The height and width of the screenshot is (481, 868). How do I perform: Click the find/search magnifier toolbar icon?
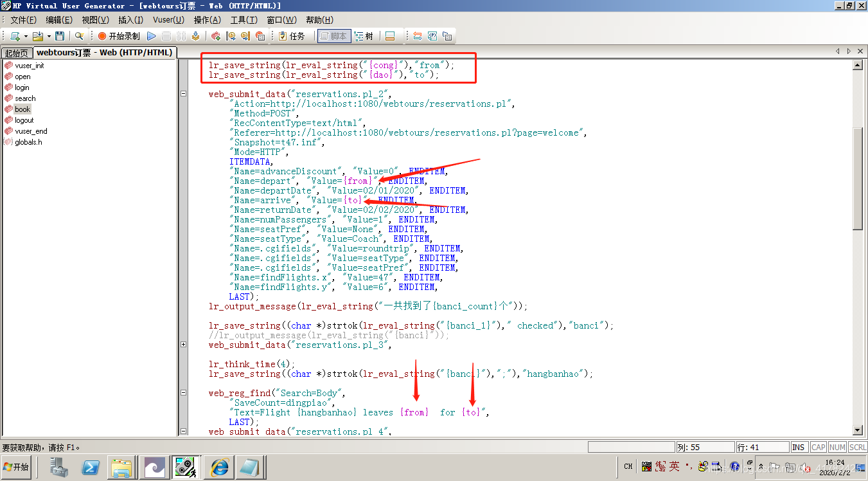[x=80, y=36]
